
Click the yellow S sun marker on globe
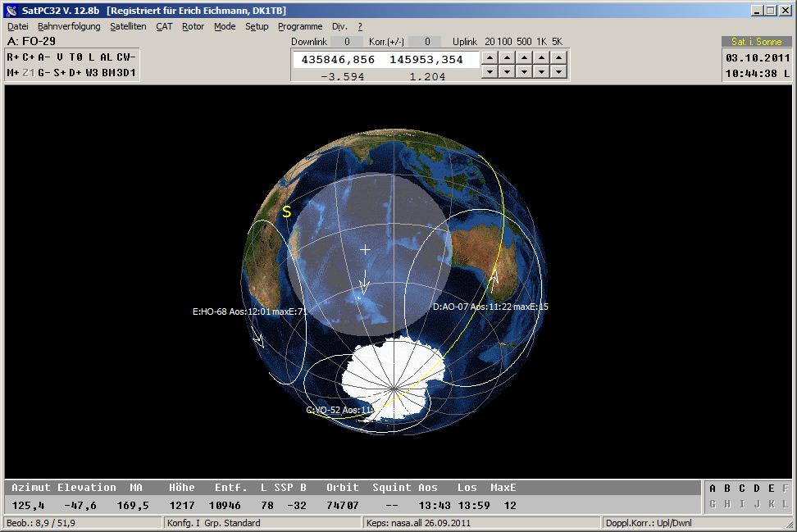287,212
